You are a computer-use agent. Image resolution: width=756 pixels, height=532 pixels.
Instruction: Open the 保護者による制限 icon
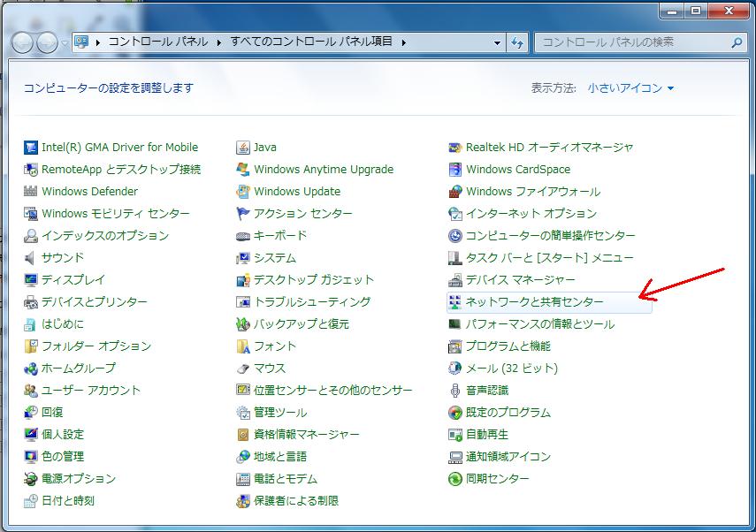point(243,501)
